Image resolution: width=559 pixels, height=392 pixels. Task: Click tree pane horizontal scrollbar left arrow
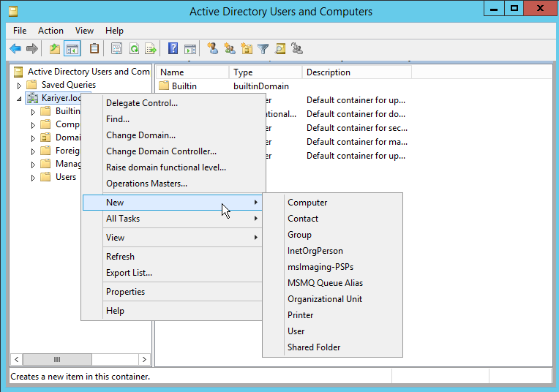[16, 359]
